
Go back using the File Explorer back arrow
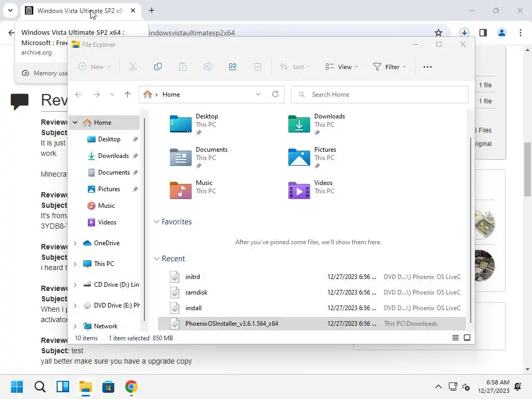(x=78, y=95)
